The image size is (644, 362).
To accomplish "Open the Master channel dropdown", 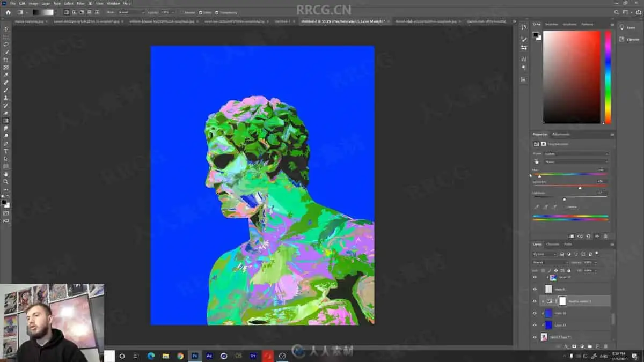I will pos(576,161).
